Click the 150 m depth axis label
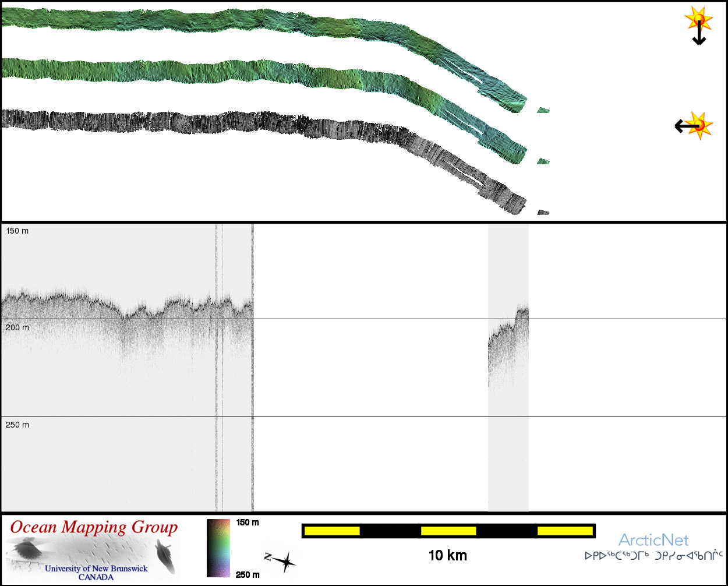Viewport: 728px width, 586px height. (17, 231)
